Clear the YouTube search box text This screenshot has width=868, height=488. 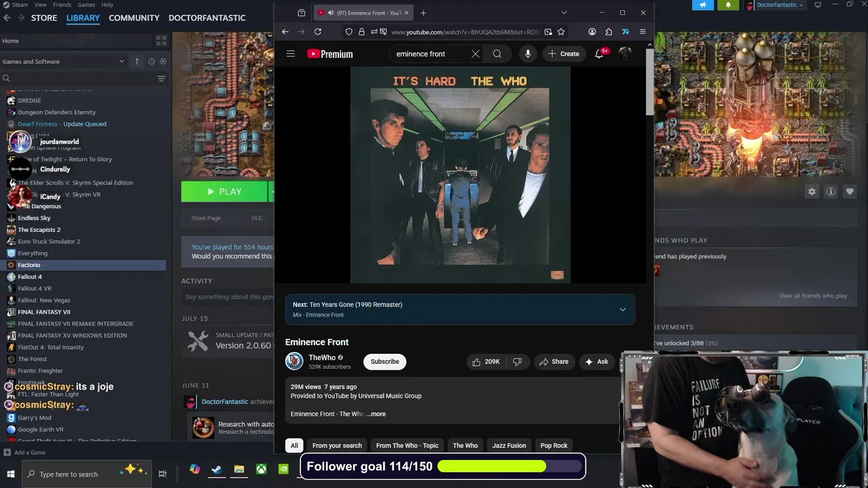(x=475, y=54)
